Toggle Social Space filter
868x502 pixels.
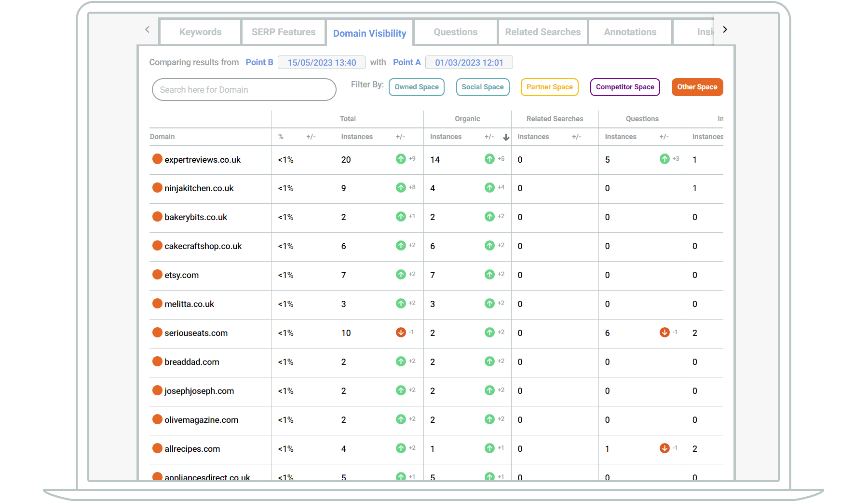[x=483, y=87]
